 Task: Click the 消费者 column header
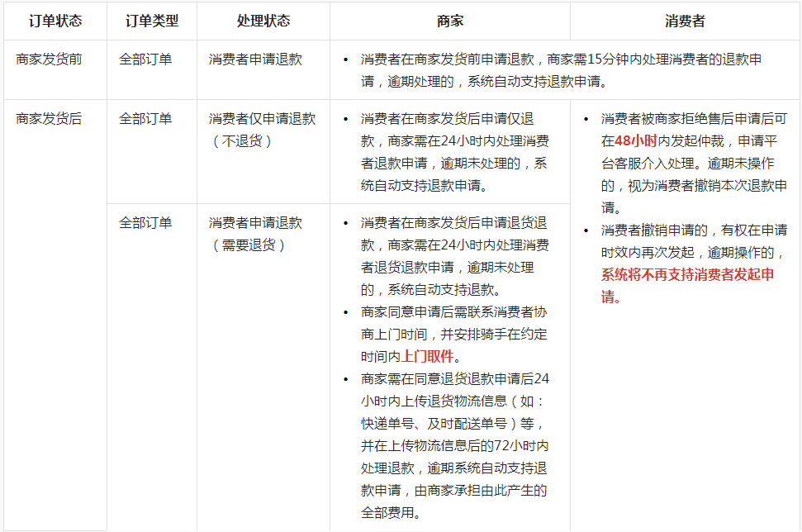point(685,21)
